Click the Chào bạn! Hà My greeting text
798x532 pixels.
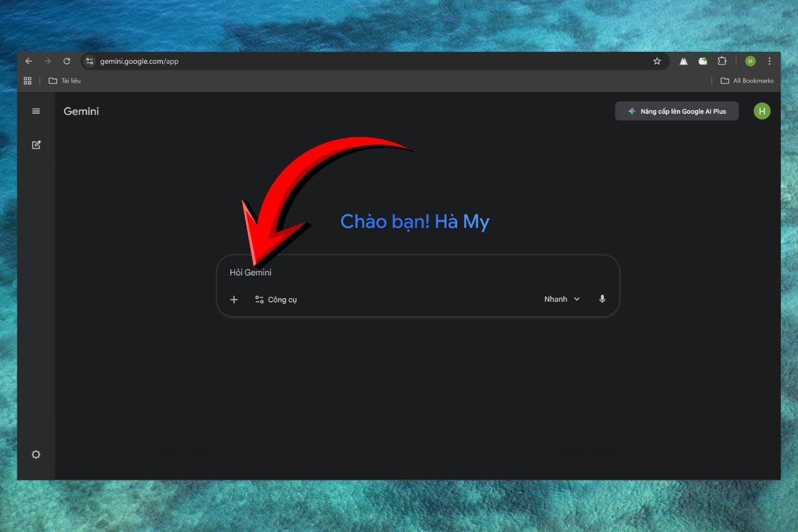(415, 221)
